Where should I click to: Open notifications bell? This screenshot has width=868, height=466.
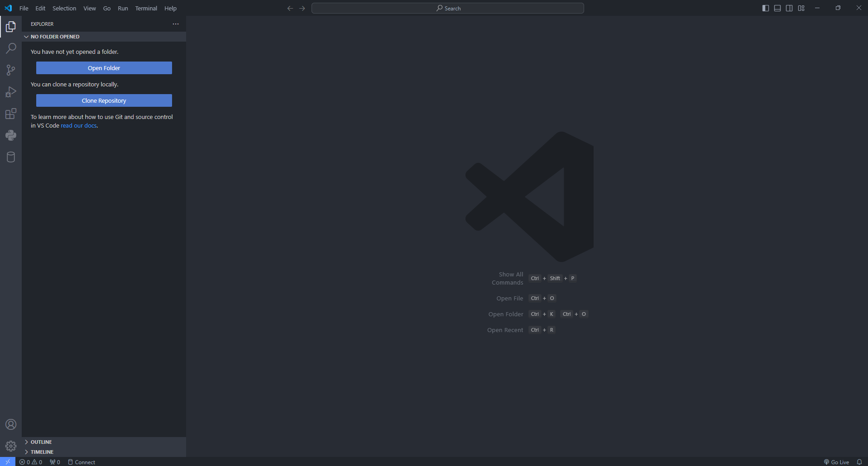pyautogui.click(x=859, y=462)
